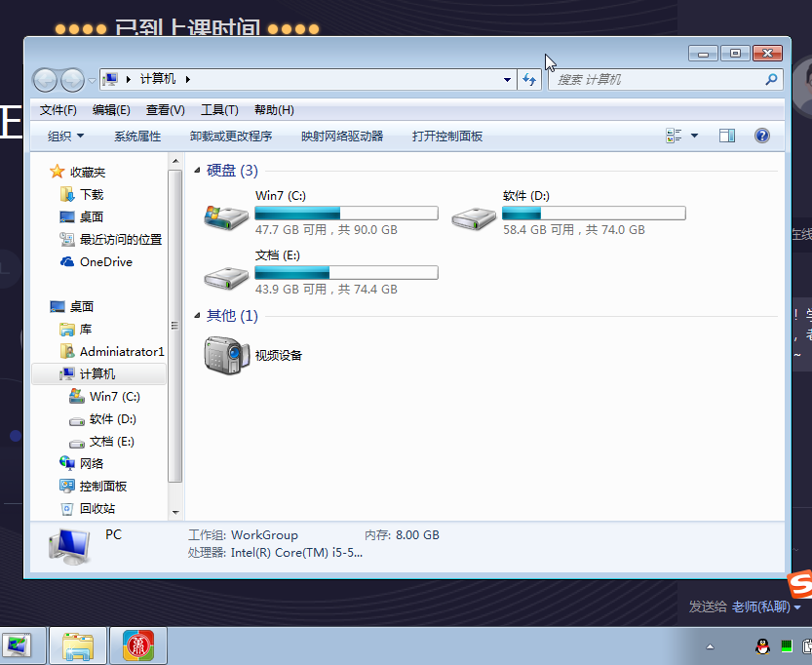The height and width of the screenshot is (665, 812).
Task: Open the Win7 (C:) drive icon
Action: [x=226, y=215]
